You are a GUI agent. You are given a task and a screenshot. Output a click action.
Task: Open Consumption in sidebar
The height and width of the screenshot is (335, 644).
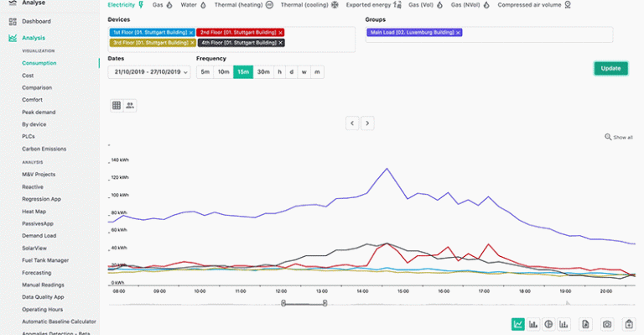(39, 63)
